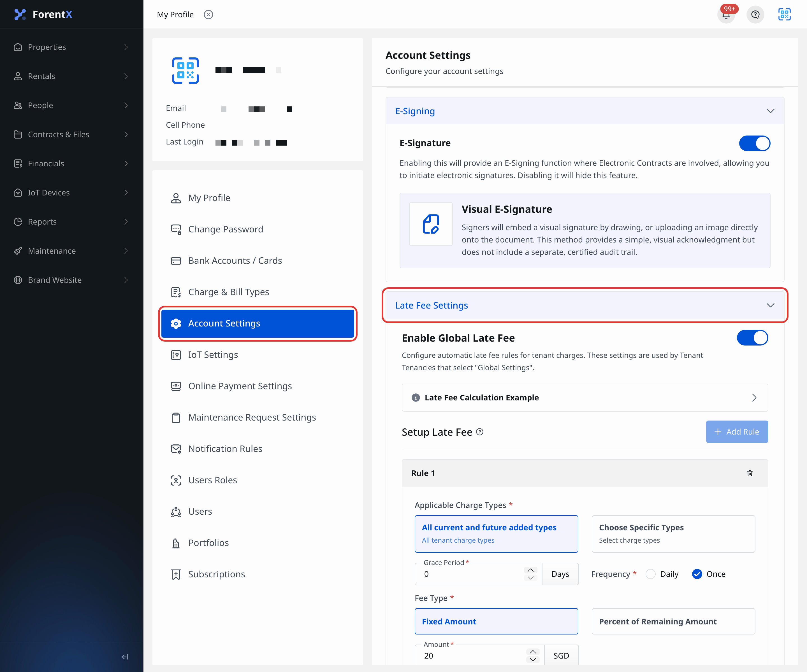Expand Late Fee Calculation Example

(585, 397)
